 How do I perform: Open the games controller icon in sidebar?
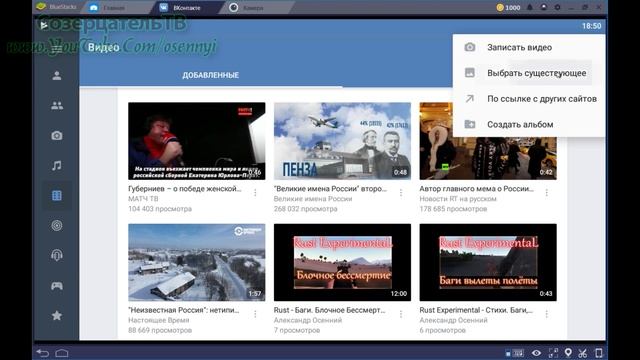pyautogui.click(x=57, y=285)
